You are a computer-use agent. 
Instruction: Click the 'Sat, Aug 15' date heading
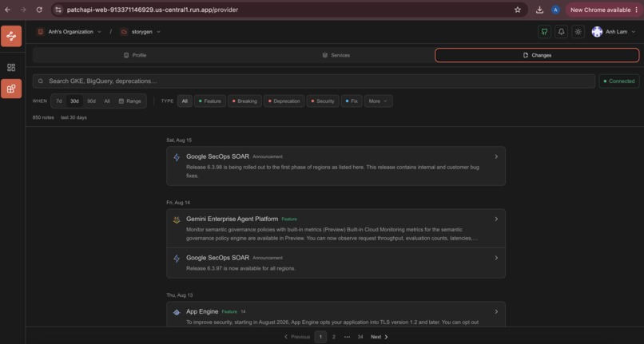click(x=179, y=140)
